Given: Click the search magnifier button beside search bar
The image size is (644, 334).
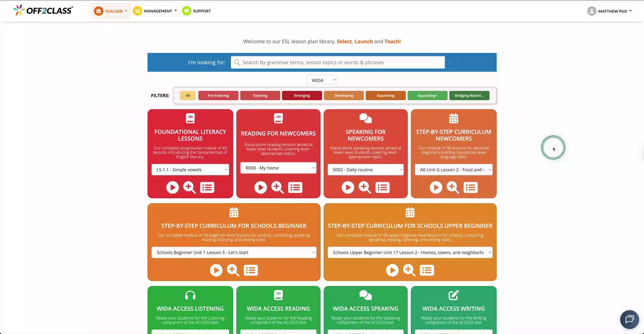Looking at the screenshot, I should point(451,62).
